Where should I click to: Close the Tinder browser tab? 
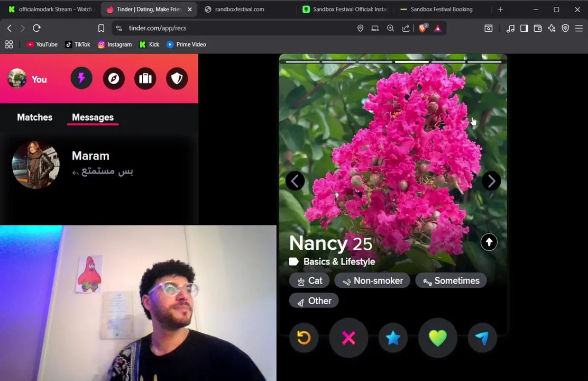tap(190, 10)
